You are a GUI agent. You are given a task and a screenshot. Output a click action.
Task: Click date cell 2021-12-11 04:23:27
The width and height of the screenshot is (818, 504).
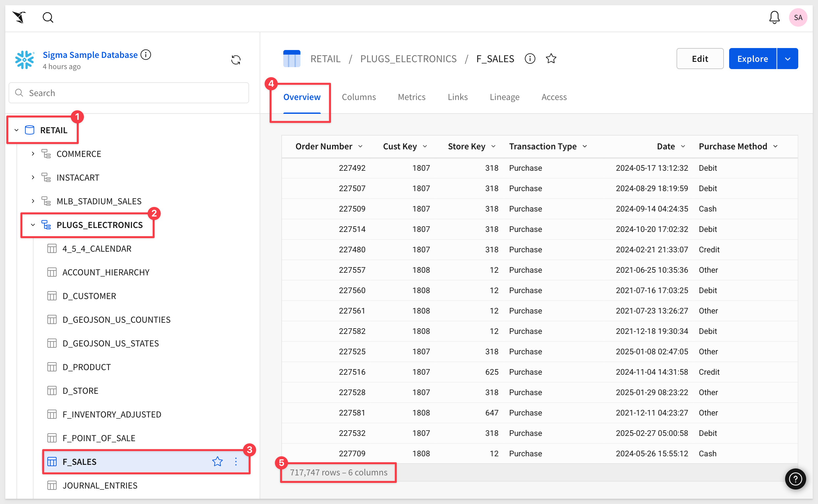(652, 412)
